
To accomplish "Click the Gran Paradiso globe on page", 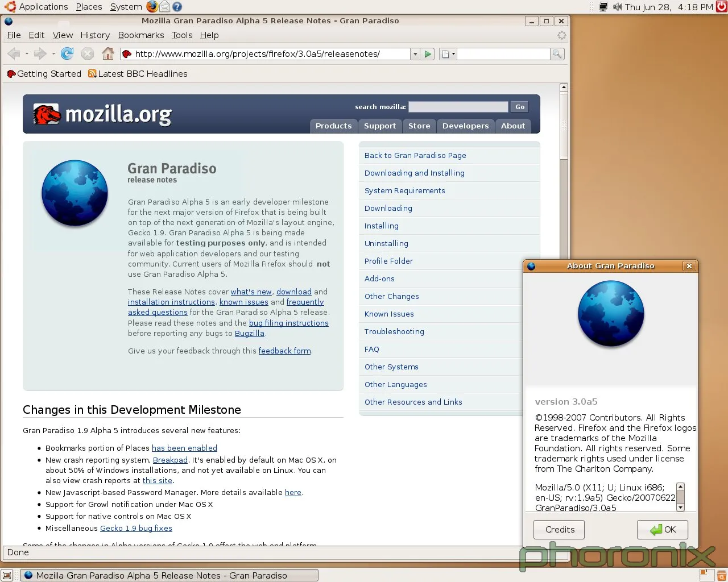I will coord(75,193).
